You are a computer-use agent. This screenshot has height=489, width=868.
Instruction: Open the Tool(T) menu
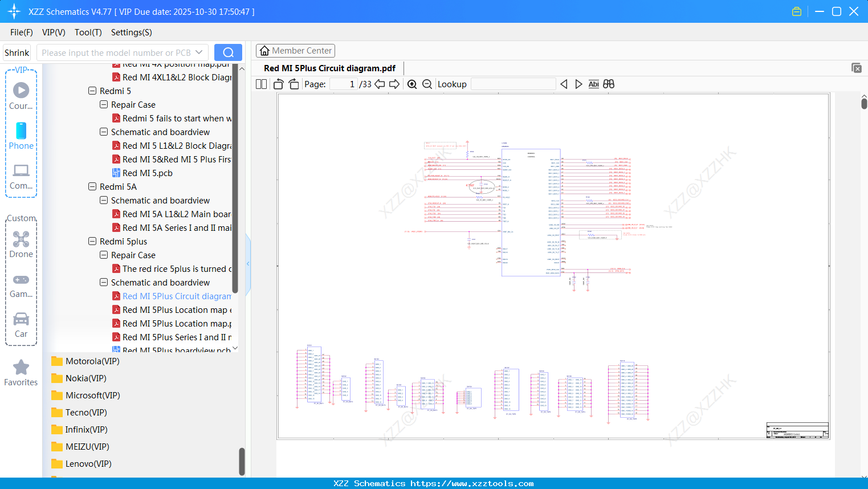pyautogui.click(x=88, y=32)
